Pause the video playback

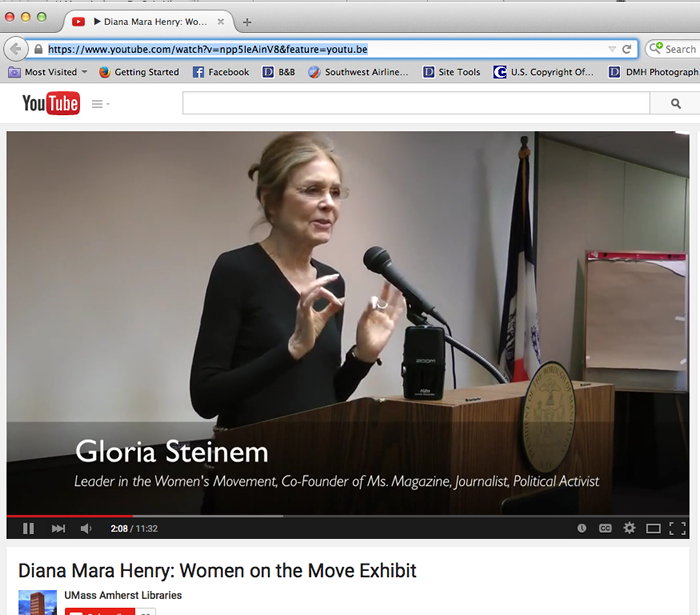point(28,528)
